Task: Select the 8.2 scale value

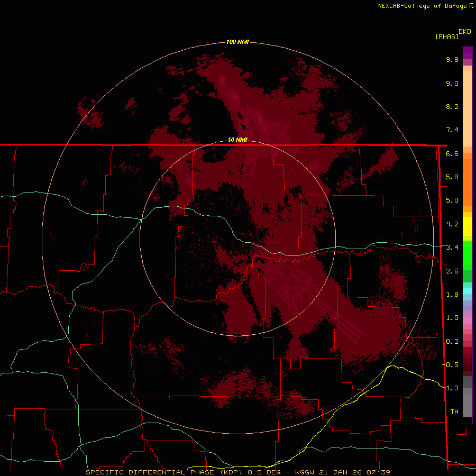Action: (x=452, y=106)
